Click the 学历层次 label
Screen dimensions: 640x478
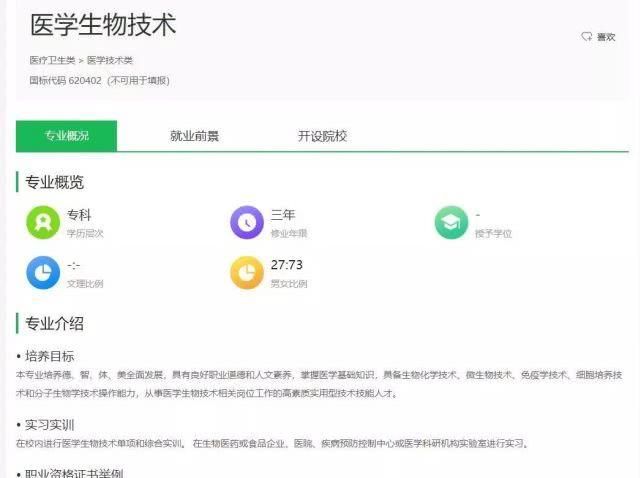[85, 233]
